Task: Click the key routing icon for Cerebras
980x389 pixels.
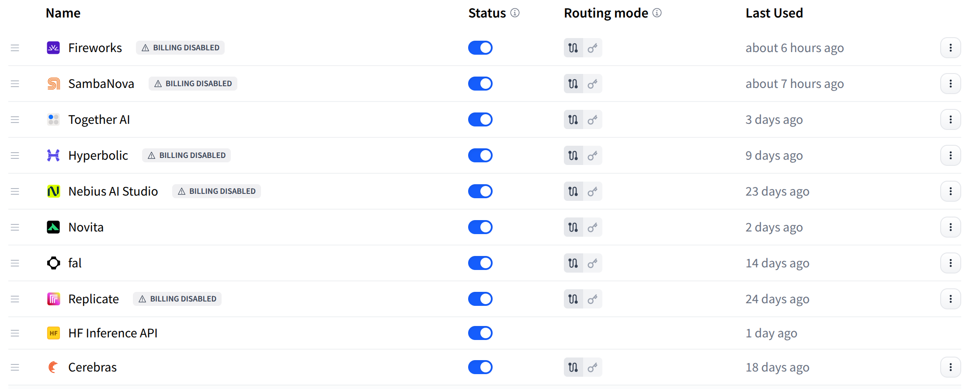Action: (593, 367)
